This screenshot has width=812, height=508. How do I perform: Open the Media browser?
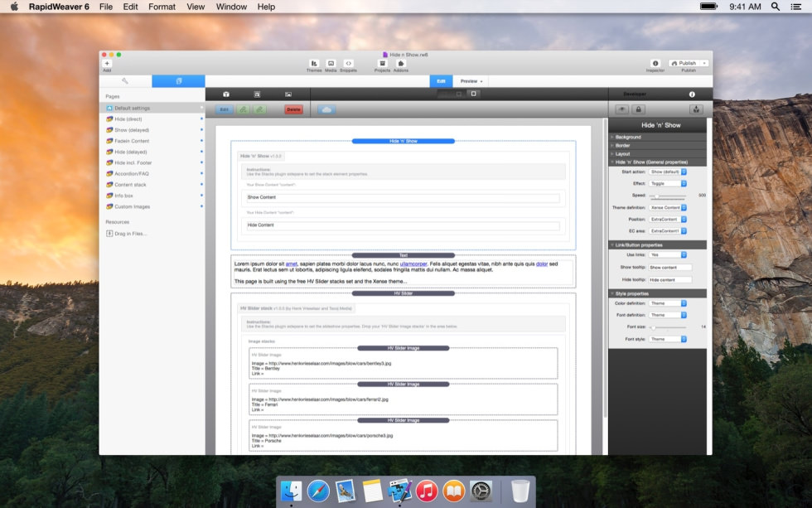[331, 63]
